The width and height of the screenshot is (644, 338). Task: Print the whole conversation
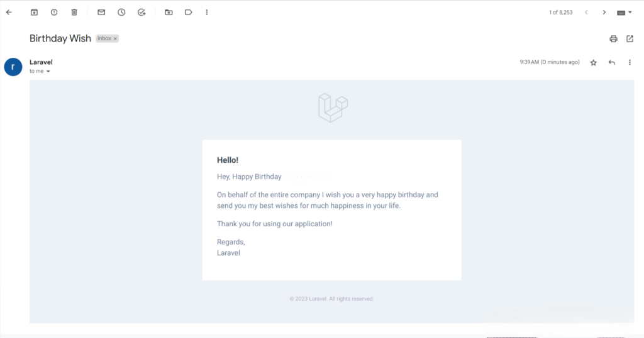pos(613,38)
